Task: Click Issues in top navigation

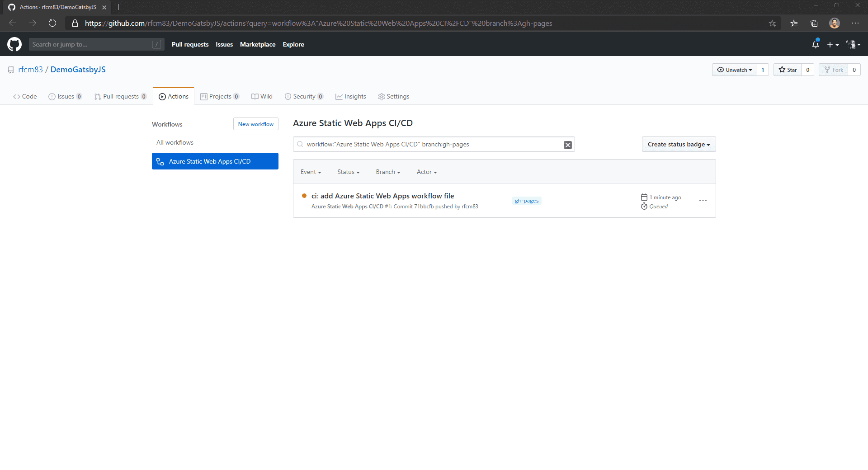Action: (x=224, y=44)
